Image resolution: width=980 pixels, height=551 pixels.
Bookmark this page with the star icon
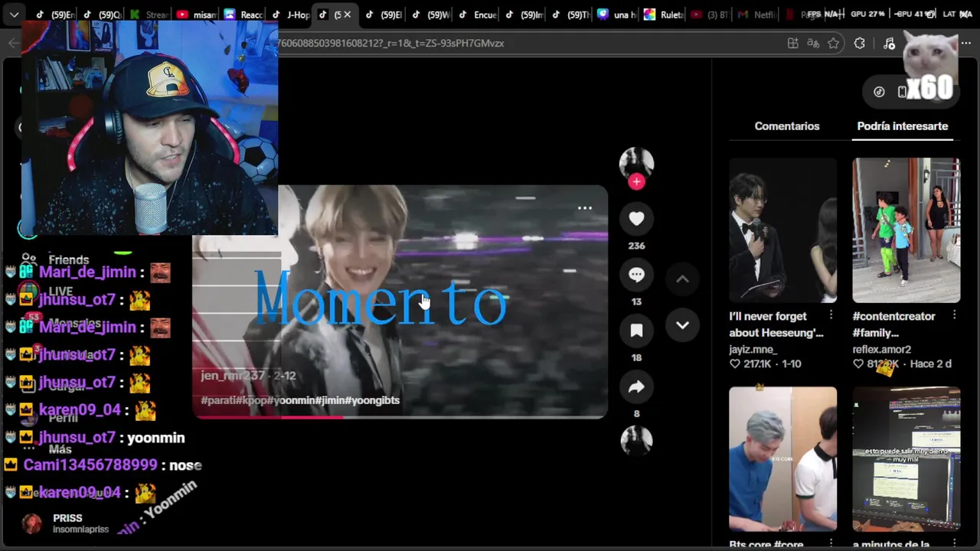(x=834, y=44)
